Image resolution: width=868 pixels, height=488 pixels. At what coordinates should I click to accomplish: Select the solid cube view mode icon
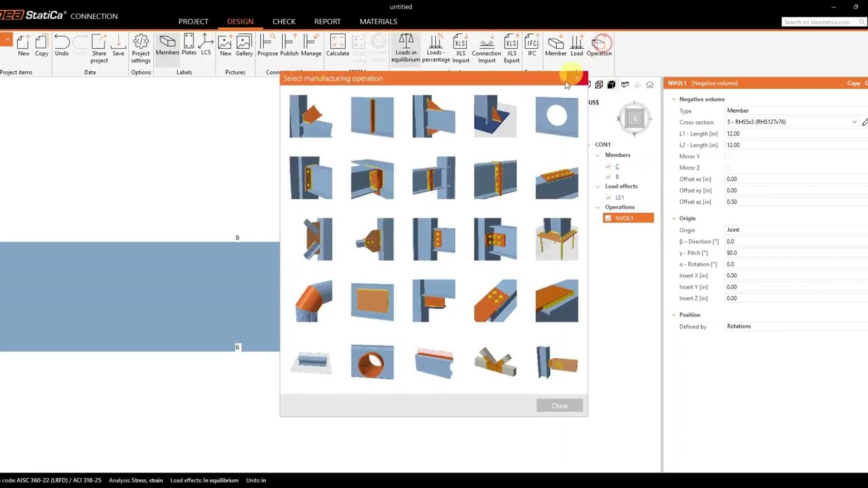(611, 85)
